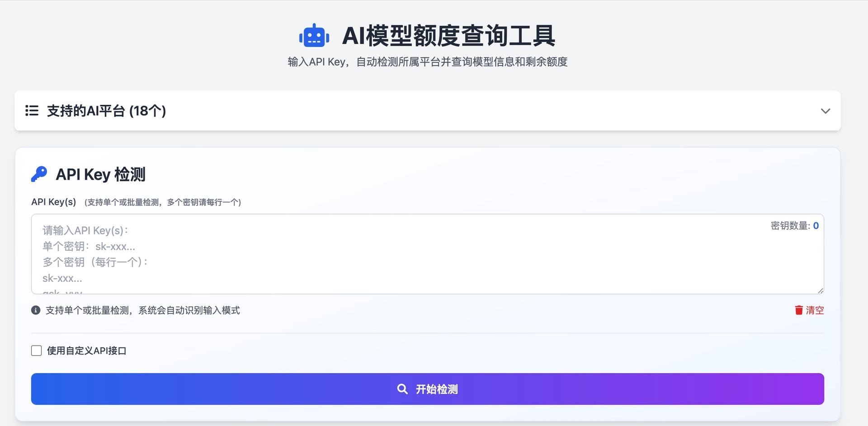This screenshot has width=868, height=426.
Task: Click the 支持的AI平台 (18个) header title
Action: coord(106,111)
